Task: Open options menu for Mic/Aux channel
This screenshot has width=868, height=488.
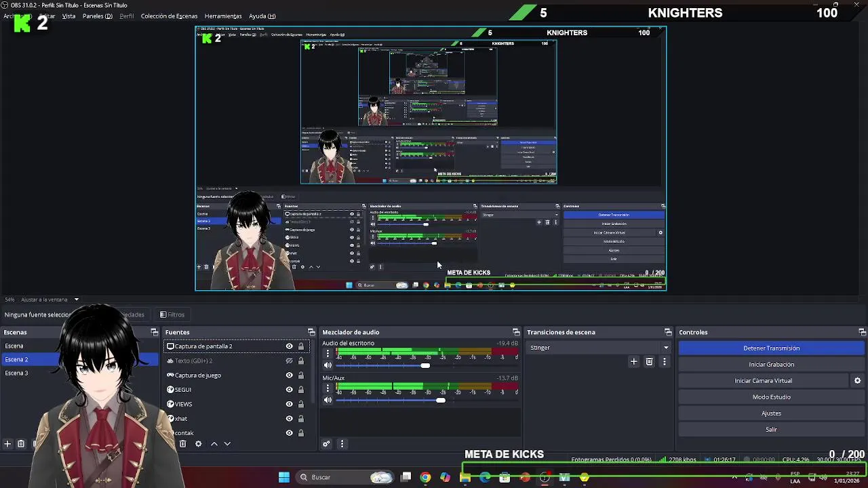Action: click(328, 388)
